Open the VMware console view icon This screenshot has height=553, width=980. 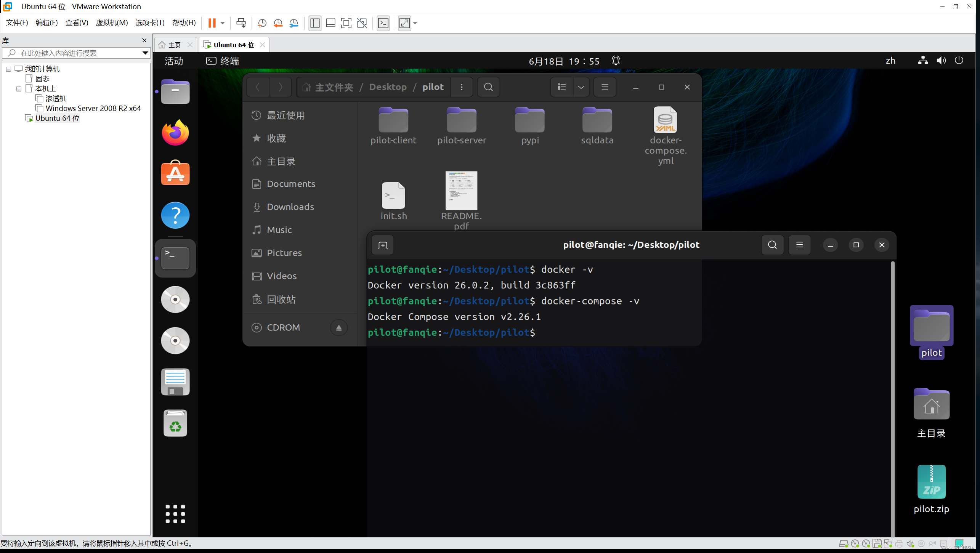tap(383, 23)
